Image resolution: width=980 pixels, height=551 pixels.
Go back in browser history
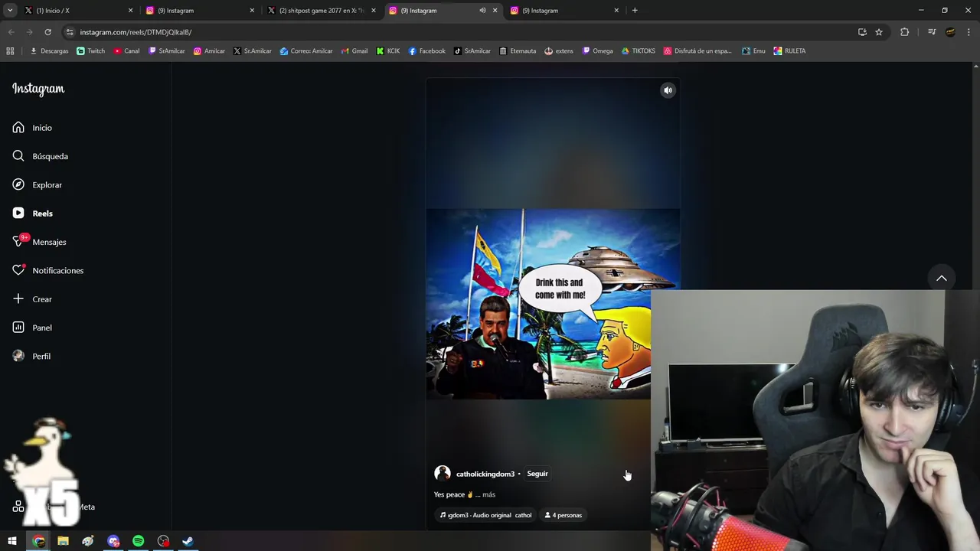coord(11,32)
